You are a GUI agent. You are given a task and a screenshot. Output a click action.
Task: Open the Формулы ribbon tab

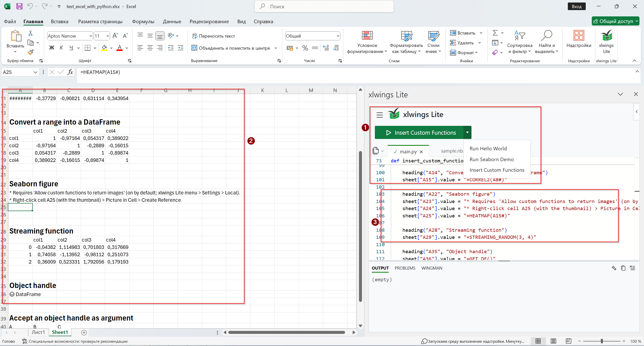pos(143,21)
